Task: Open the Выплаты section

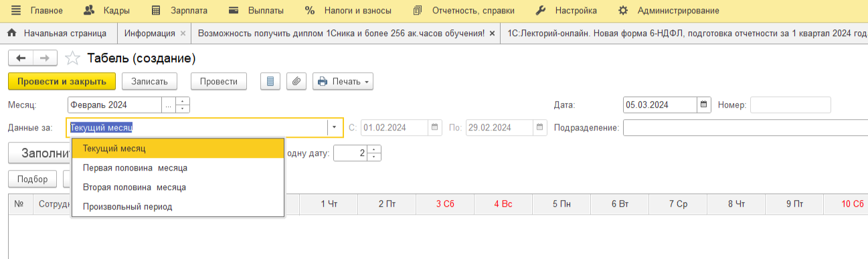Action: 256,10
